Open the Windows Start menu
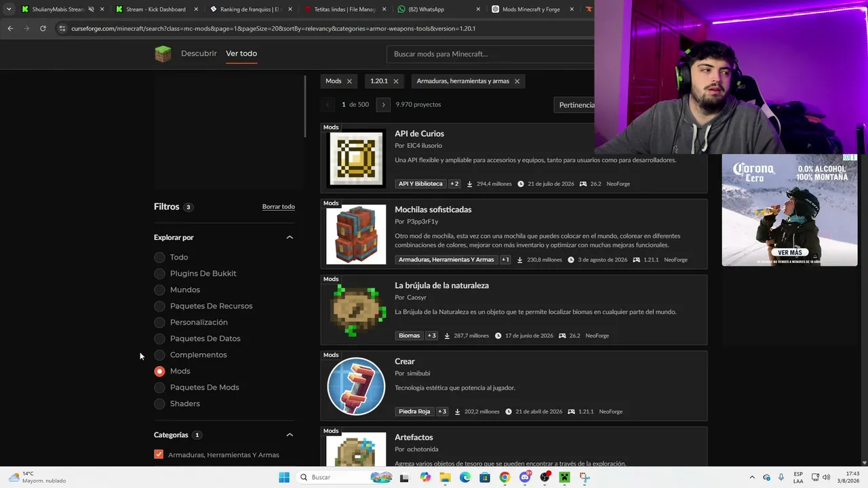868x488 pixels. [x=284, y=477]
